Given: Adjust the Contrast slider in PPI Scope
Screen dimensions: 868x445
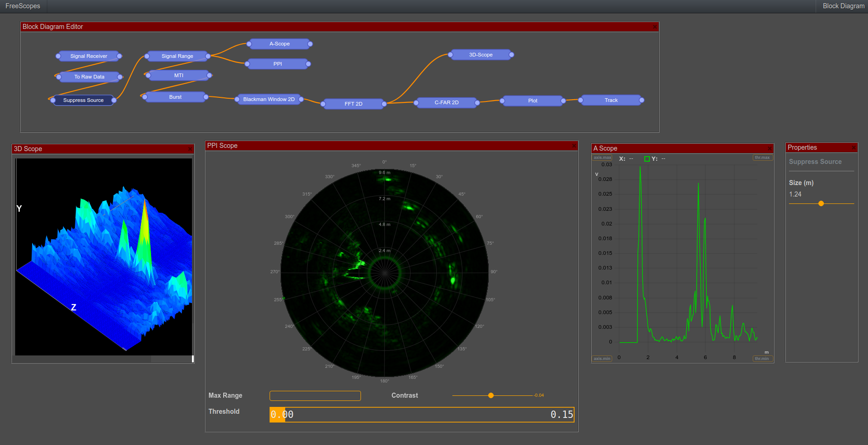Looking at the screenshot, I should tap(490, 395).
